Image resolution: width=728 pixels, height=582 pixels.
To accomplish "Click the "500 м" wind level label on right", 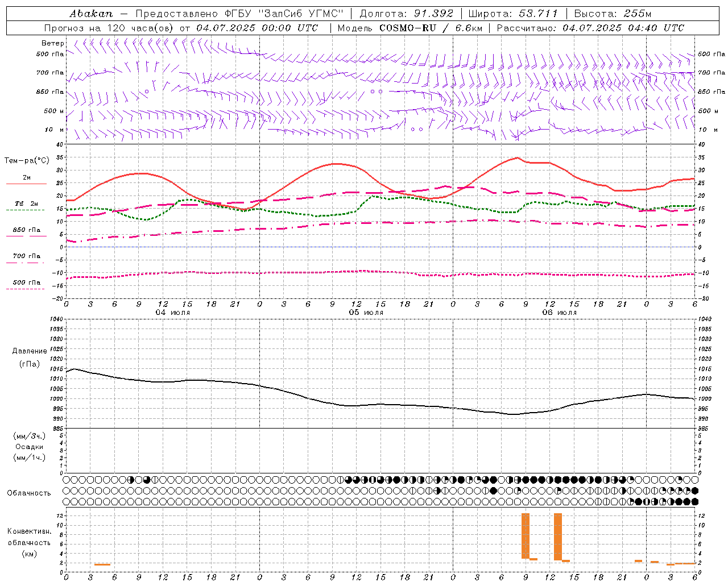I will pos(708,111).
